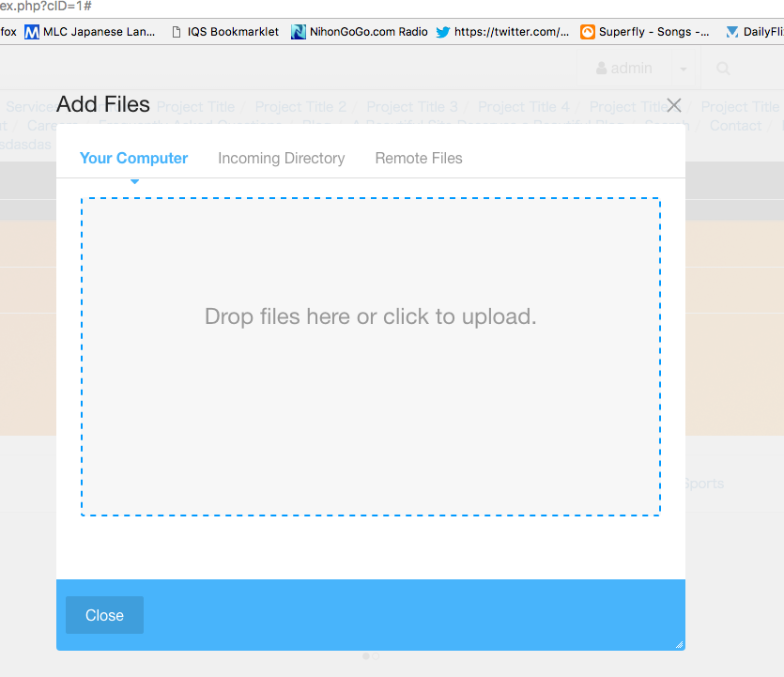This screenshot has width=784, height=677.
Task: Dismiss Add Files with the X button
Action: [x=673, y=105]
